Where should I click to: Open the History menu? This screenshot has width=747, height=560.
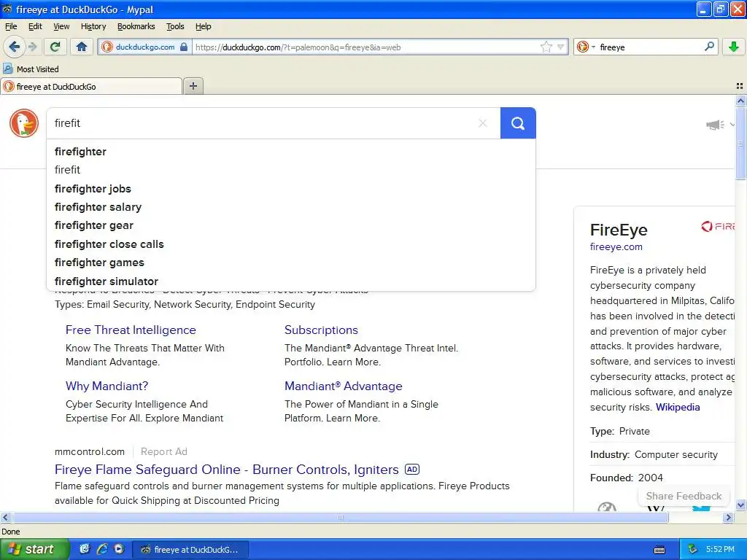pos(93,26)
